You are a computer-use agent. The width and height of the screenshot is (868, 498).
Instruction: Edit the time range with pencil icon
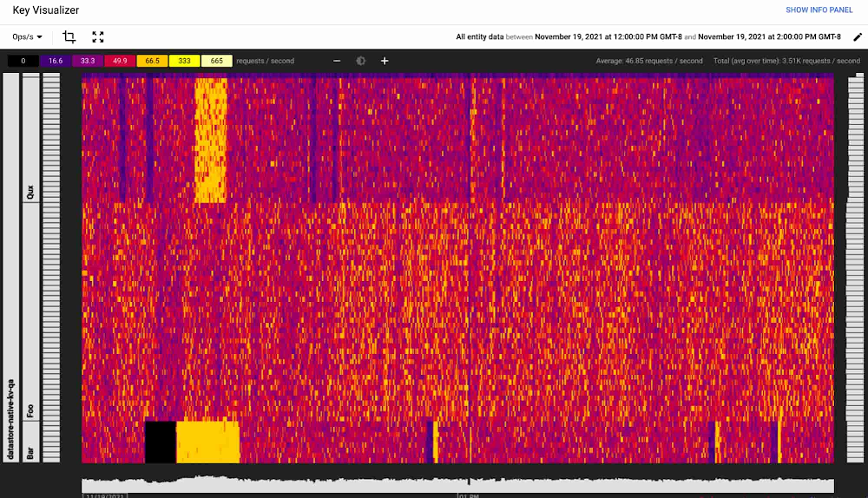point(858,37)
